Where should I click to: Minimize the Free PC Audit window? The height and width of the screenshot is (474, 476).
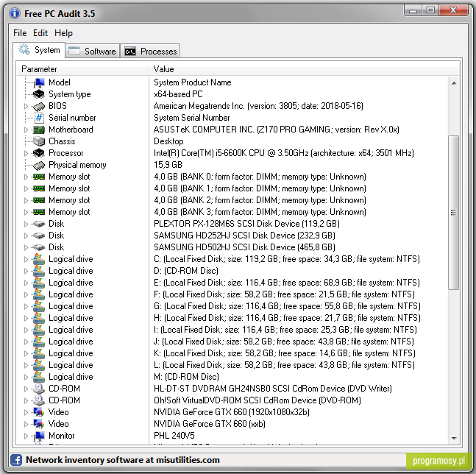[413, 10]
